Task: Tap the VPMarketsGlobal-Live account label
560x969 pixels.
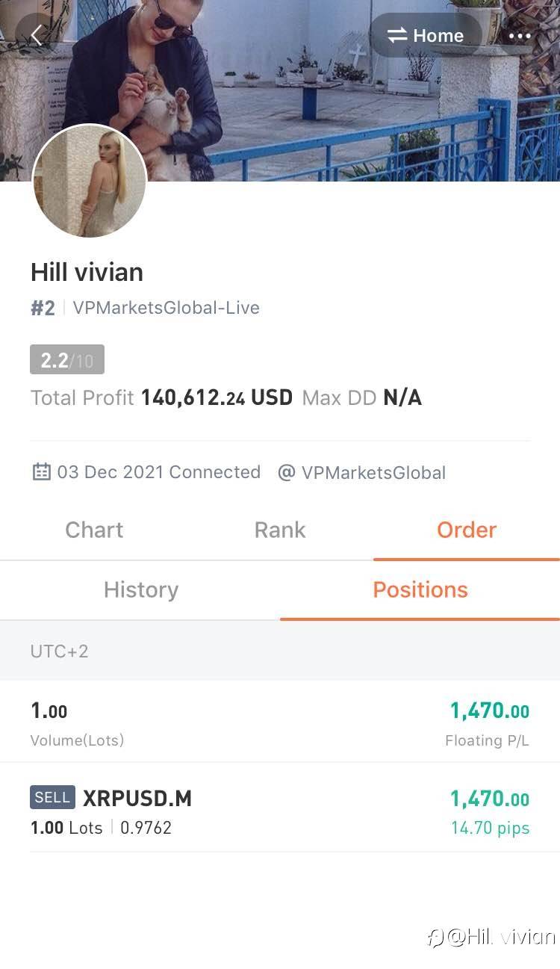Action: [166, 308]
